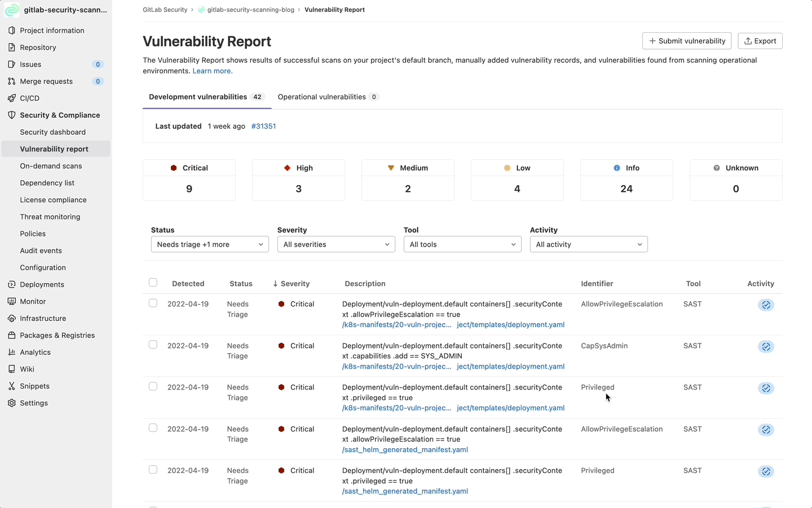The width and height of the screenshot is (812, 508).
Task: Check the CapSysAdmin vulnerability row checkbox
Action: pyautogui.click(x=153, y=345)
